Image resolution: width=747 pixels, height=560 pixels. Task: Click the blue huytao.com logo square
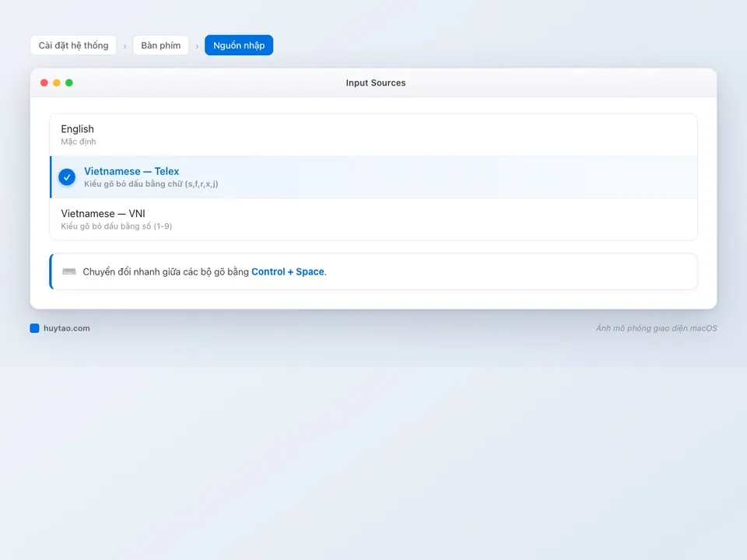pyautogui.click(x=34, y=328)
